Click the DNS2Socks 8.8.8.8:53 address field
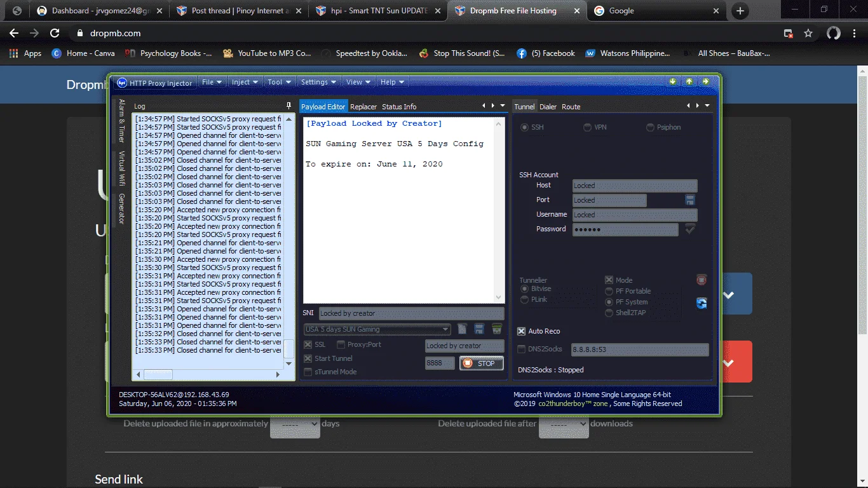Viewport: 868px width, 488px height. (639, 349)
